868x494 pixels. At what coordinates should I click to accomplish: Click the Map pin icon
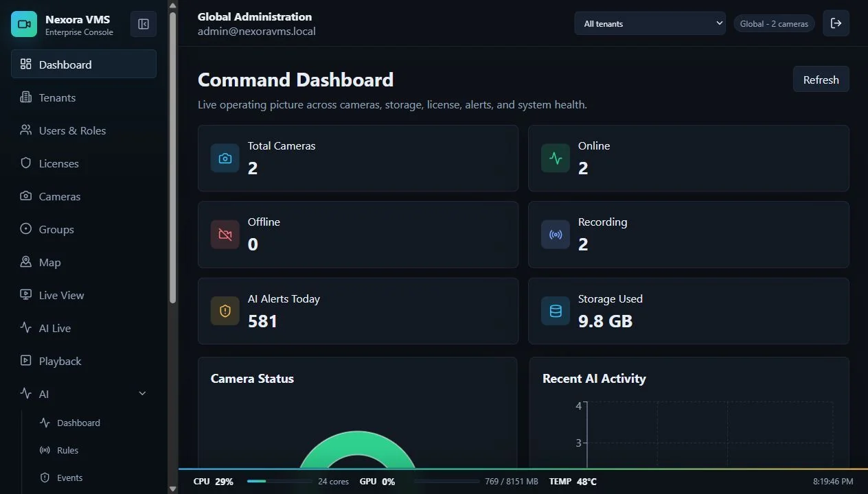[26, 261]
